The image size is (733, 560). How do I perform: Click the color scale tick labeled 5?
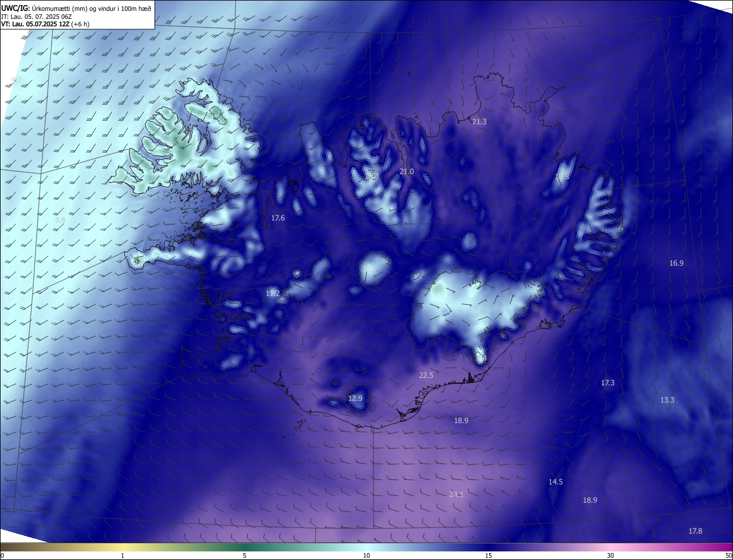[x=245, y=556]
